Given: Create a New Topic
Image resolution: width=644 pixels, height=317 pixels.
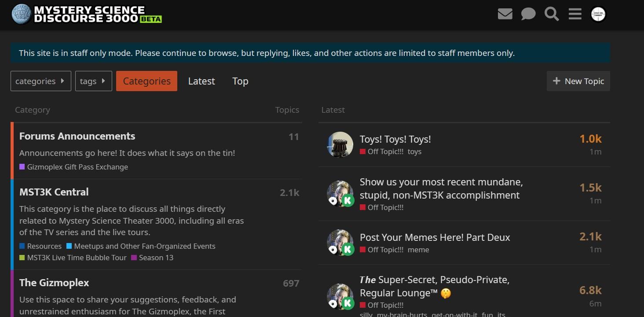Looking at the screenshot, I should (578, 81).
